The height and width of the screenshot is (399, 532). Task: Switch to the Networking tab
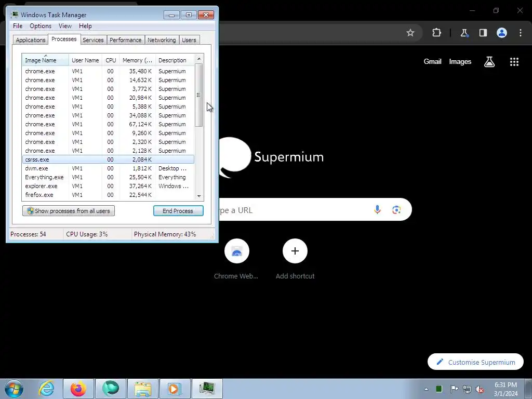(x=162, y=40)
